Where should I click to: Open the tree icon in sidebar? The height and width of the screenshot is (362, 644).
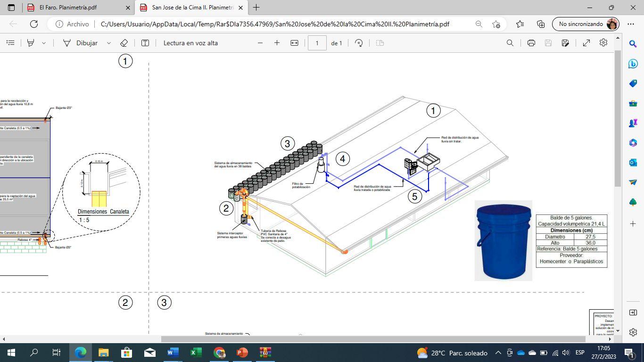click(x=633, y=202)
